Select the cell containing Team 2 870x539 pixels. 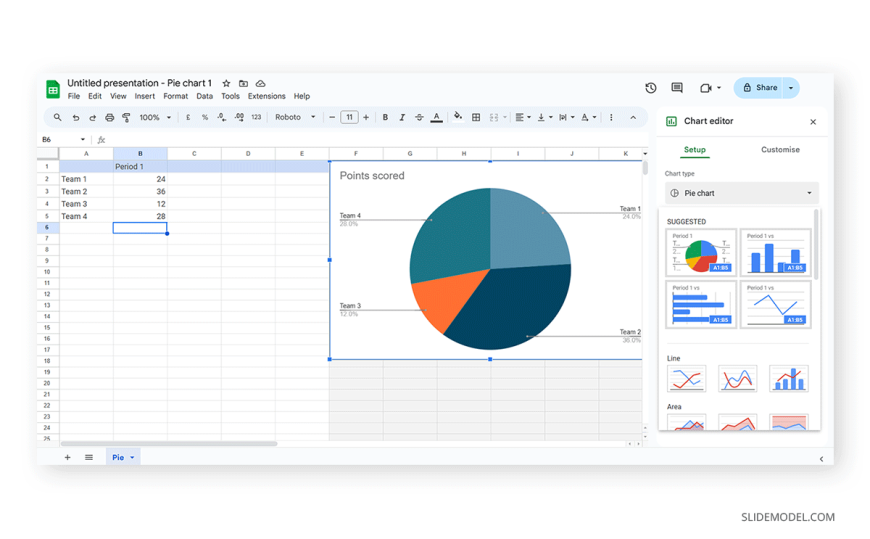click(86, 192)
